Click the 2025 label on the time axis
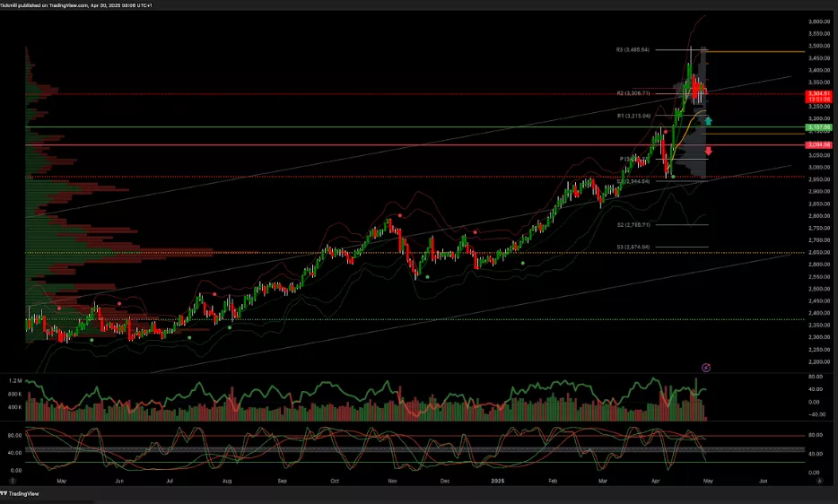Image resolution: width=838 pixels, height=504 pixels. pyautogui.click(x=497, y=481)
